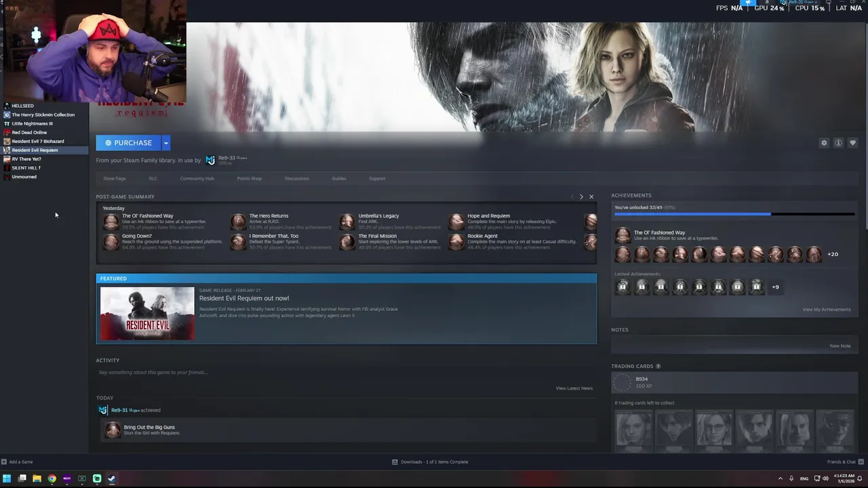Open Downloads status in bottom bar
This screenshot has width=868, height=488.
(430, 462)
